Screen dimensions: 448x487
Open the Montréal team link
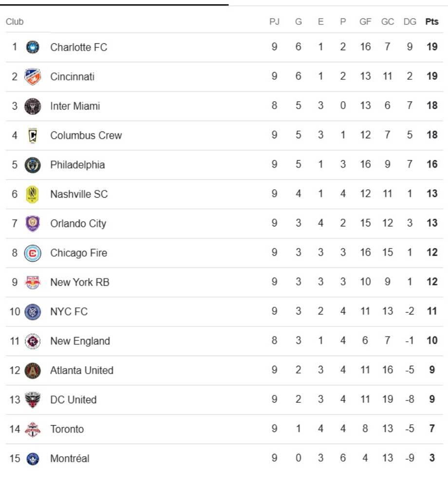pyautogui.click(x=70, y=458)
